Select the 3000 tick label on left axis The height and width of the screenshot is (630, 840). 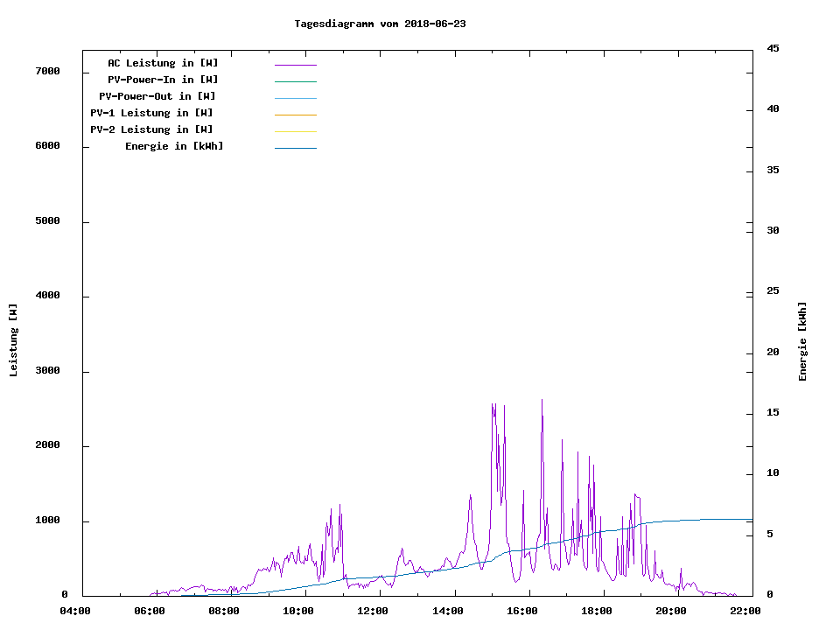(x=48, y=371)
